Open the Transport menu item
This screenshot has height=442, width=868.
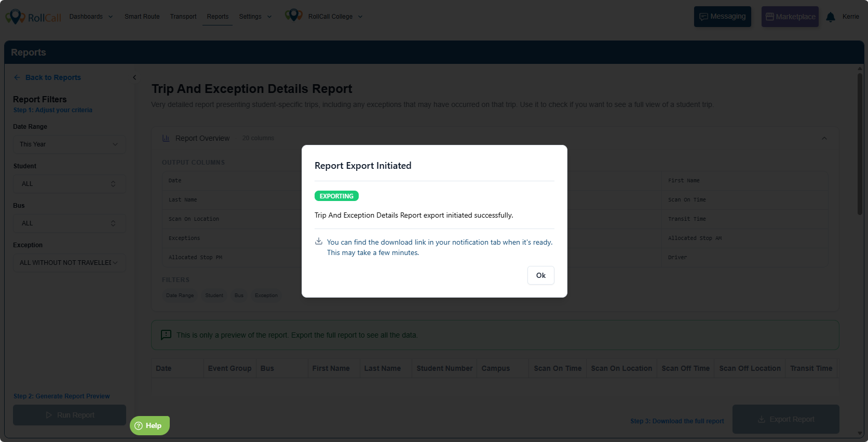click(183, 17)
